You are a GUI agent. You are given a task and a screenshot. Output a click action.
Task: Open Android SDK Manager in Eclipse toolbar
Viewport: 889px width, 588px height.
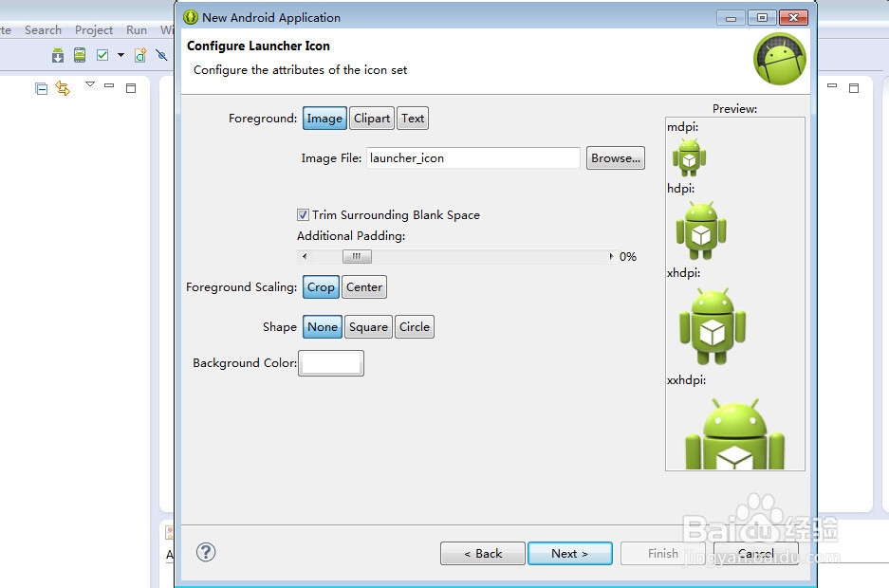coord(58,55)
